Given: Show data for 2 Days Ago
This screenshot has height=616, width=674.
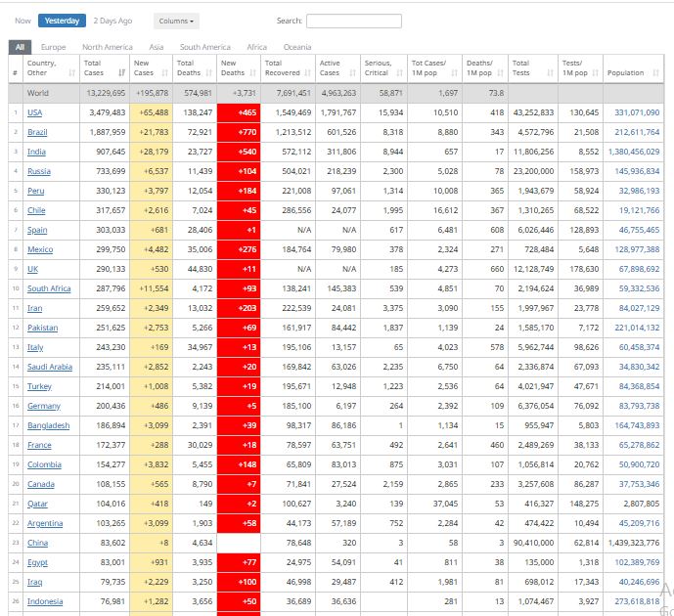Looking at the screenshot, I should click(112, 21).
